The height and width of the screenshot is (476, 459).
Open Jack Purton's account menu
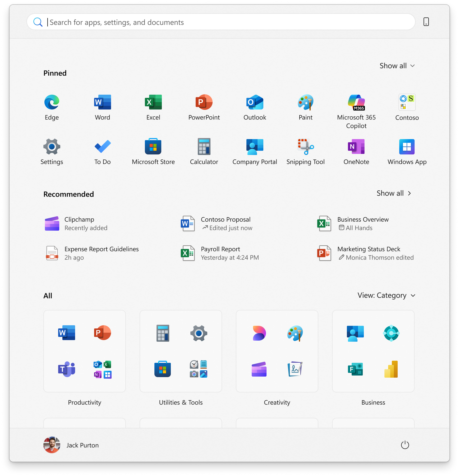pyautogui.click(x=71, y=445)
